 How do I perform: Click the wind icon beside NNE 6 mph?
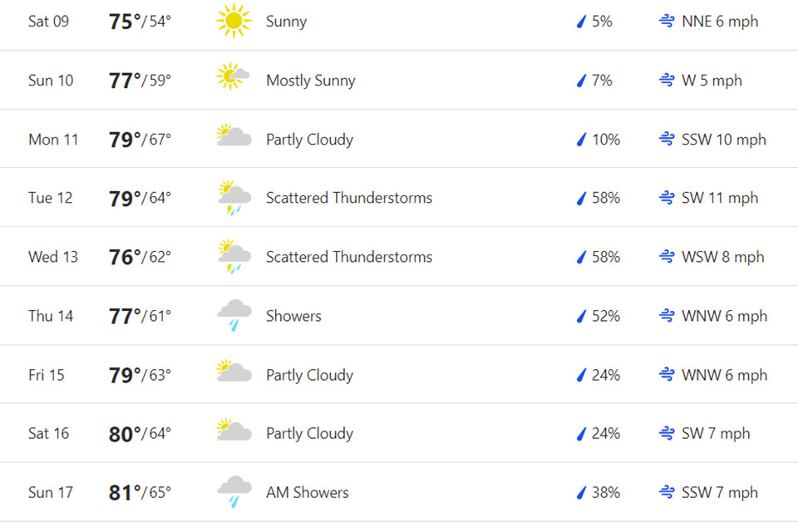click(666, 22)
